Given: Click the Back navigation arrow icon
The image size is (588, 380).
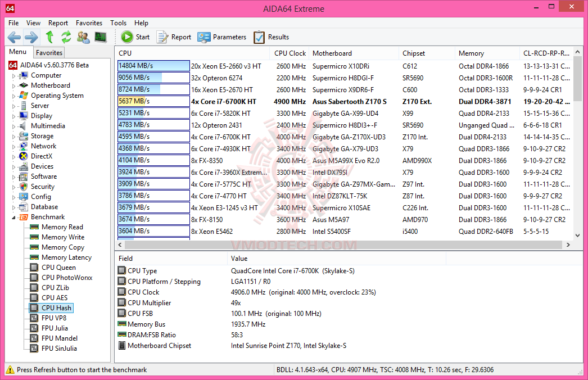Looking at the screenshot, I should pos(14,37).
